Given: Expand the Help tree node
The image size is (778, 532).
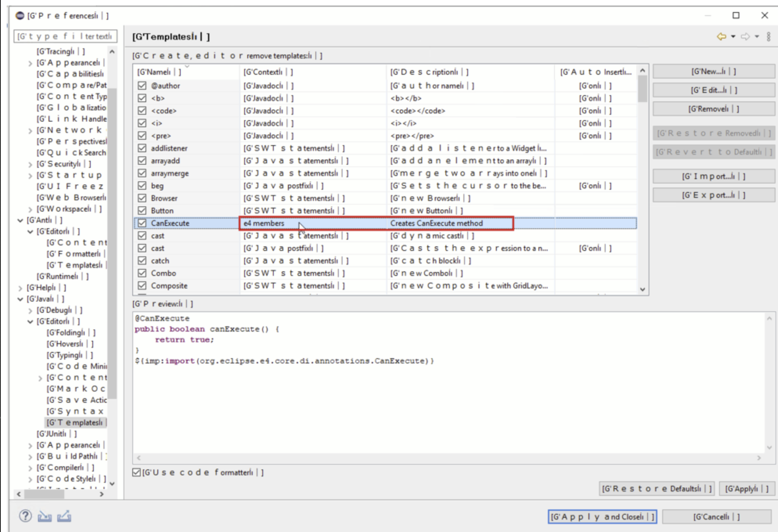Looking at the screenshot, I should tap(20, 288).
